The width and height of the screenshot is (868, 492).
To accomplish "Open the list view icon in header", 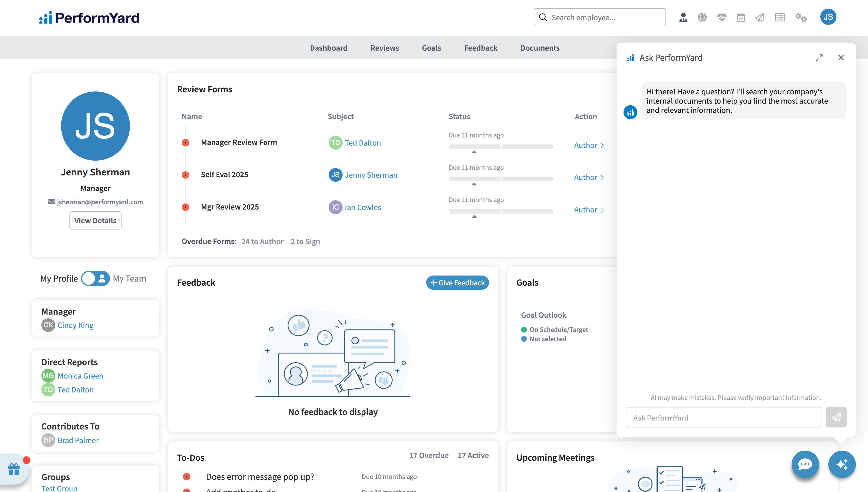I will coord(780,17).
